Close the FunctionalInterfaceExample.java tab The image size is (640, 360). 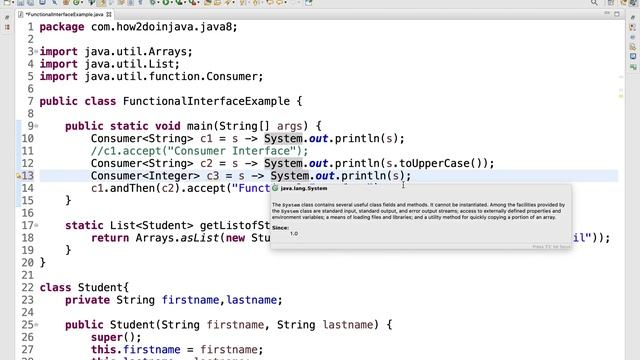click(x=109, y=14)
